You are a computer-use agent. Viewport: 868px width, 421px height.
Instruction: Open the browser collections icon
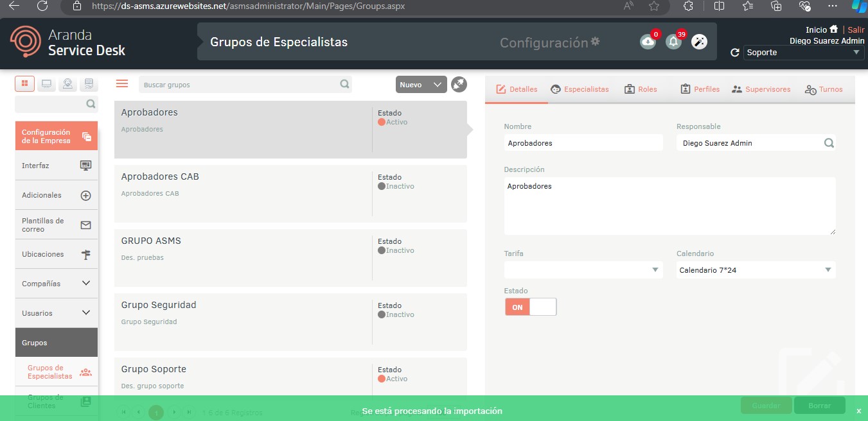pyautogui.click(x=776, y=6)
